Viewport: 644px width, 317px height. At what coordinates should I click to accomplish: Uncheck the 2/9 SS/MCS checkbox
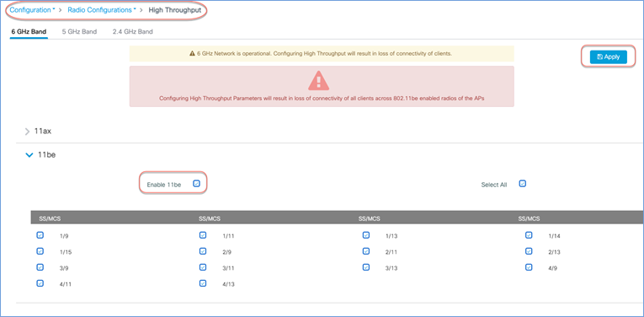(x=203, y=251)
